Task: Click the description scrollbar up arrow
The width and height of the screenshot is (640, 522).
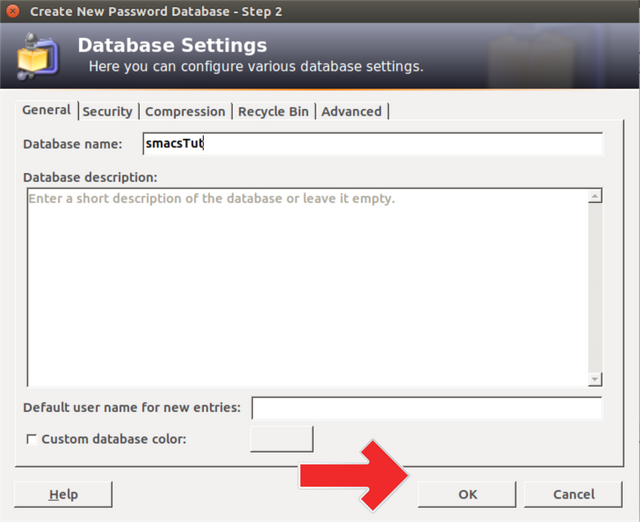Action: [595, 197]
